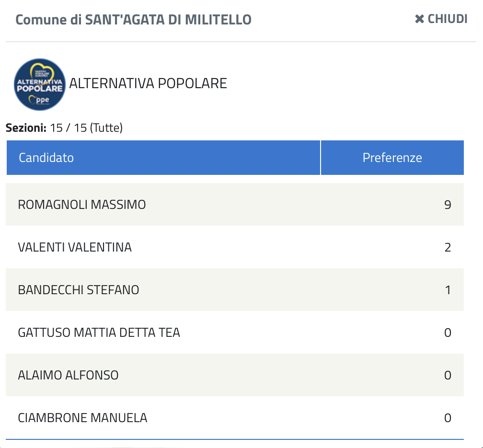
Task: Click Gattuso's preference count of 0
Action: (x=448, y=333)
